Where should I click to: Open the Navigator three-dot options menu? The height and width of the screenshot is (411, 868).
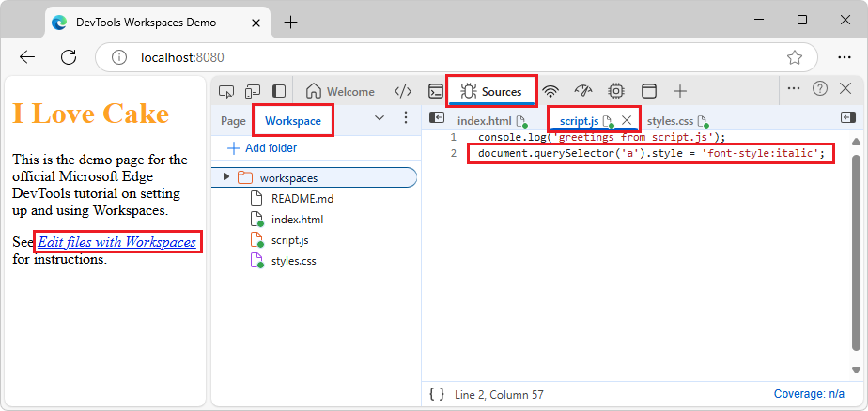coord(406,118)
